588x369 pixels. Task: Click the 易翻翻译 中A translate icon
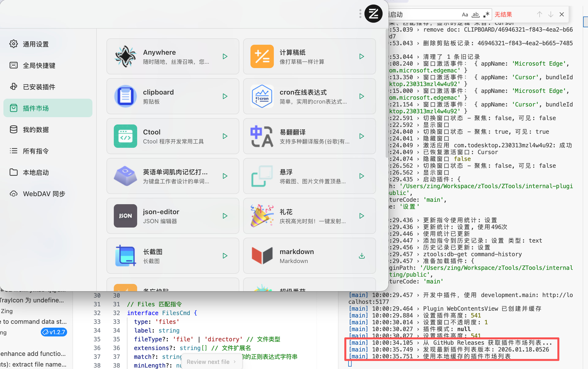[x=262, y=136]
